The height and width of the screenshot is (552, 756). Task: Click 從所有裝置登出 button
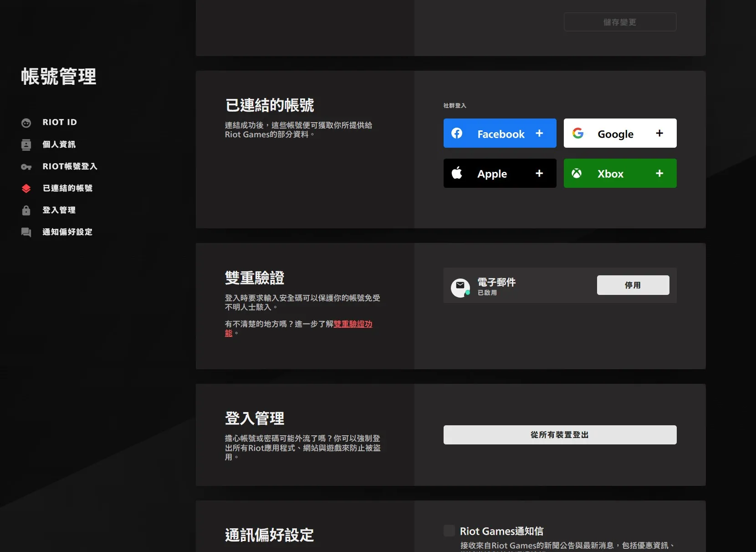pos(560,435)
